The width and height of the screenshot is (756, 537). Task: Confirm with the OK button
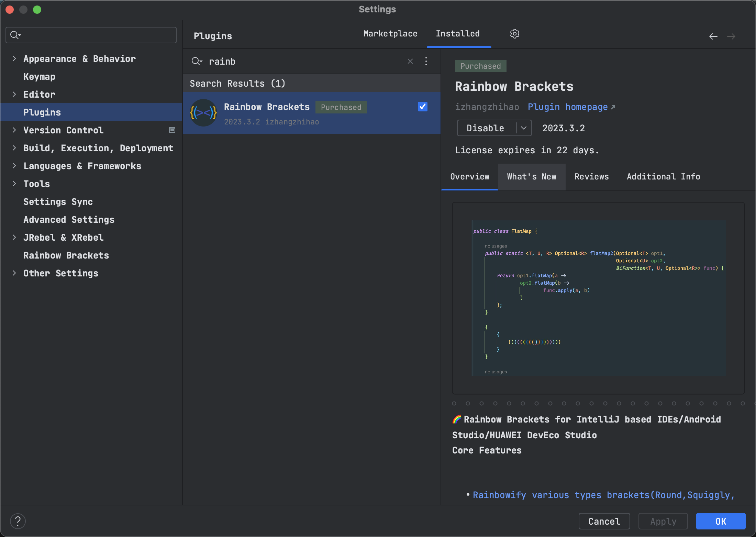pos(721,521)
